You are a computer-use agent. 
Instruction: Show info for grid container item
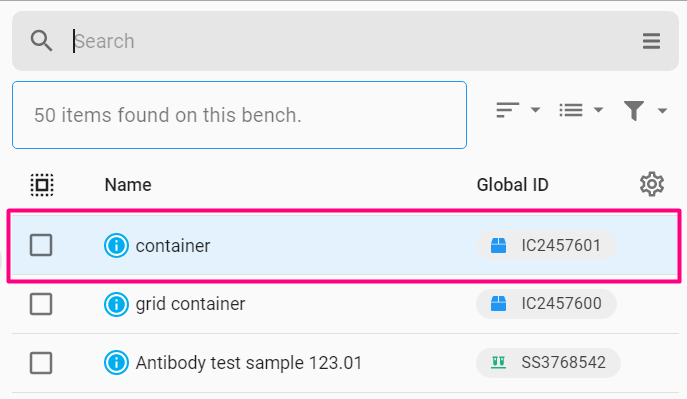(x=116, y=304)
